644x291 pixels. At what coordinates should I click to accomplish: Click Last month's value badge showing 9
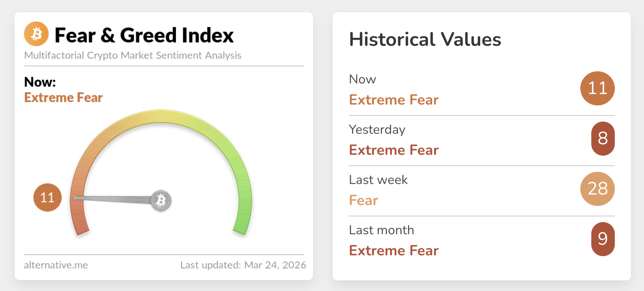(603, 239)
